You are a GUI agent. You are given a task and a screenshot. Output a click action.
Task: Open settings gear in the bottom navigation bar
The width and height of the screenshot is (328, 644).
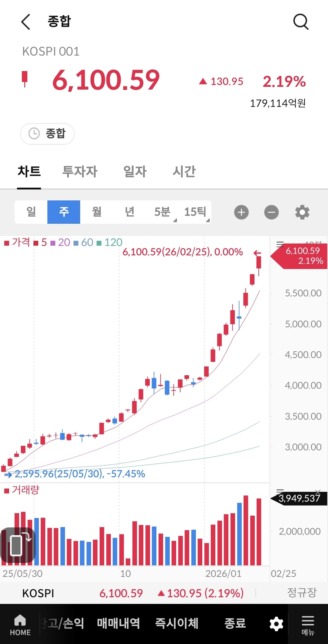click(276, 624)
